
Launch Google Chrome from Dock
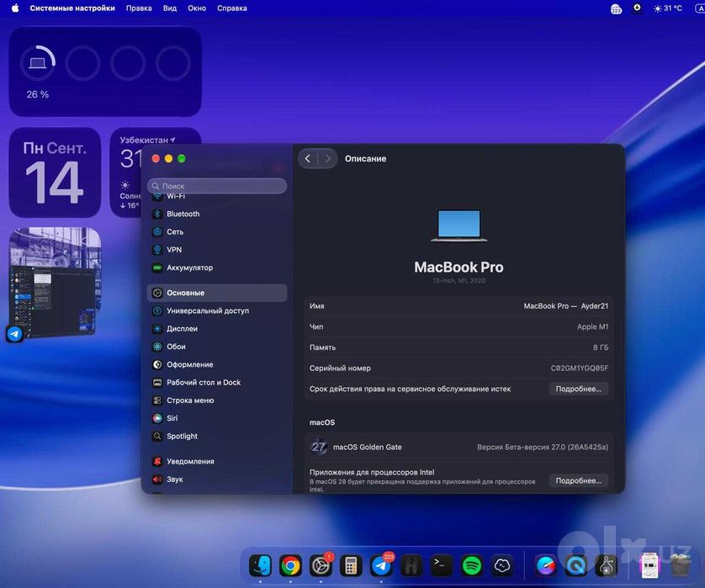(x=290, y=565)
